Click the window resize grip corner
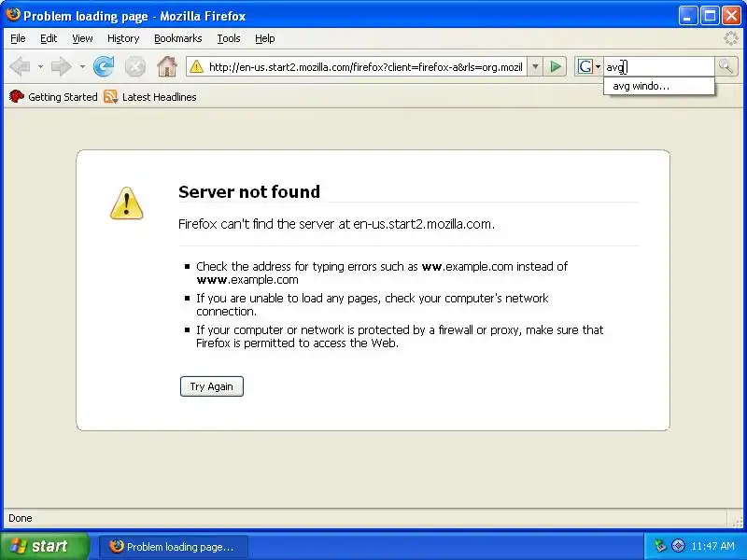This screenshot has width=747, height=560. tap(738, 521)
